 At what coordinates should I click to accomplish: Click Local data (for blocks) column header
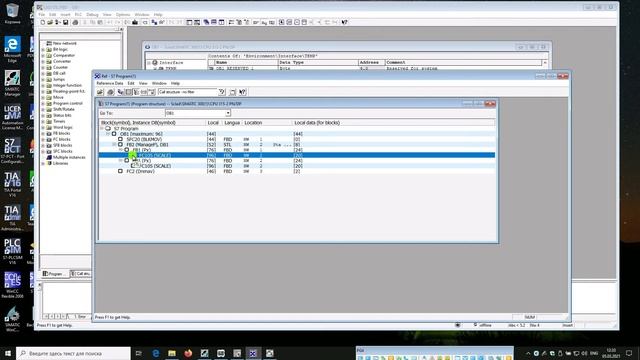pyautogui.click(x=317, y=122)
